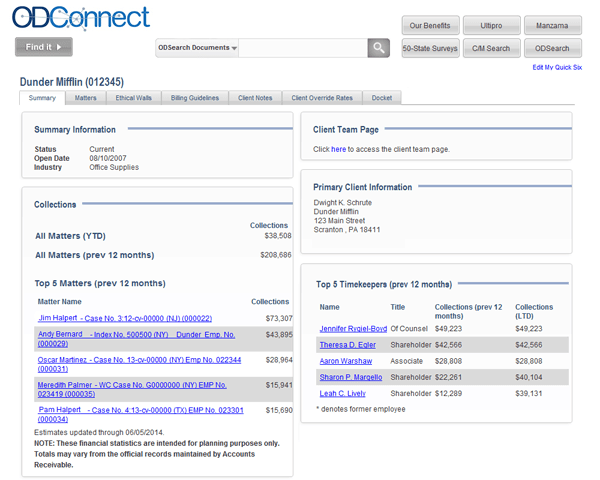Open the ODConnect logo home link
Screen dimensions: 600x480
pyautogui.click(x=81, y=18)
